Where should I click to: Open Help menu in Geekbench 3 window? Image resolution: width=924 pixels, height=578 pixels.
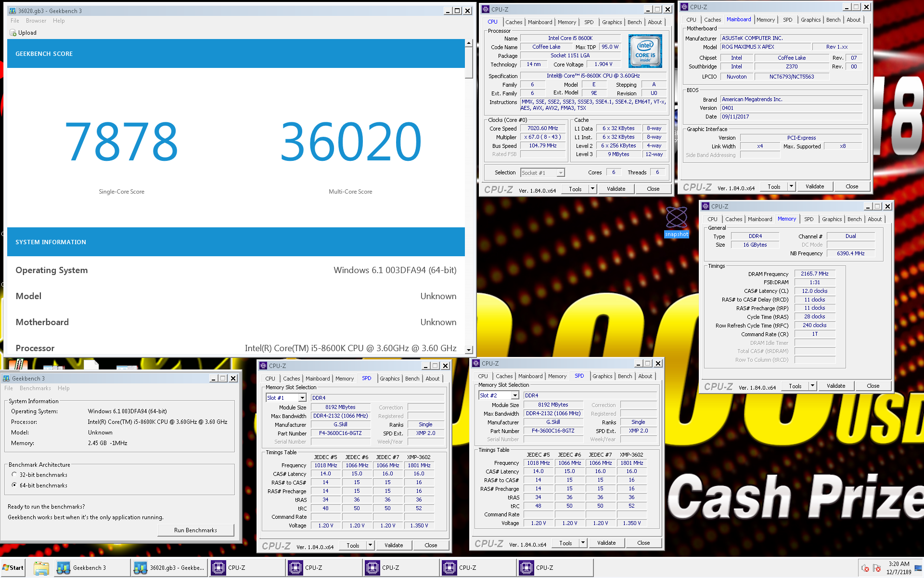tap(64, 388)
